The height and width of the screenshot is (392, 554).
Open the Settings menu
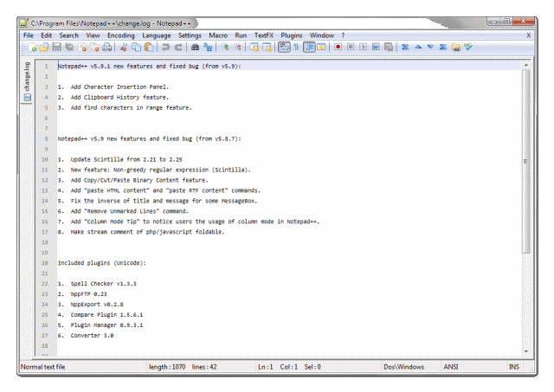(x=190, y=35)
